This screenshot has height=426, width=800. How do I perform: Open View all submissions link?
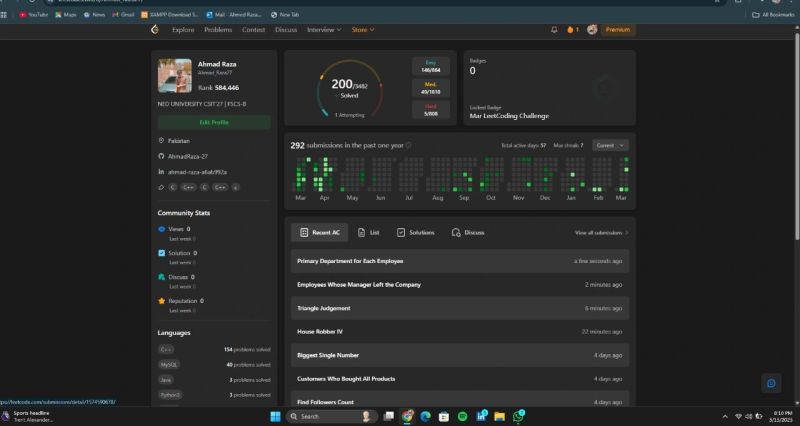point(601,232)
